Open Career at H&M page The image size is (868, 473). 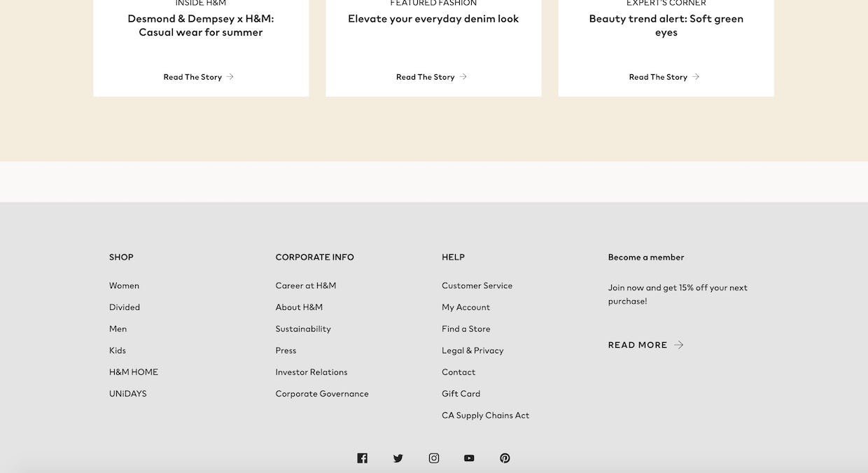[306, 285]
